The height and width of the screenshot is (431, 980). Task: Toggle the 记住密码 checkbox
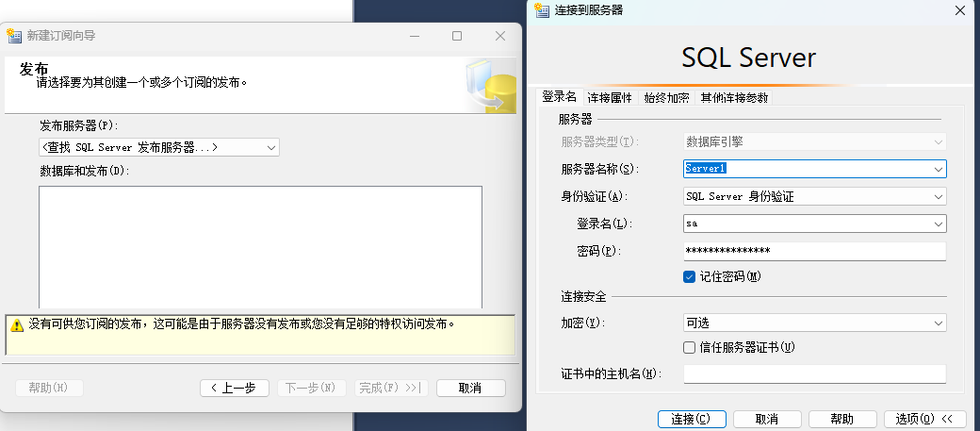coord(690,276)
